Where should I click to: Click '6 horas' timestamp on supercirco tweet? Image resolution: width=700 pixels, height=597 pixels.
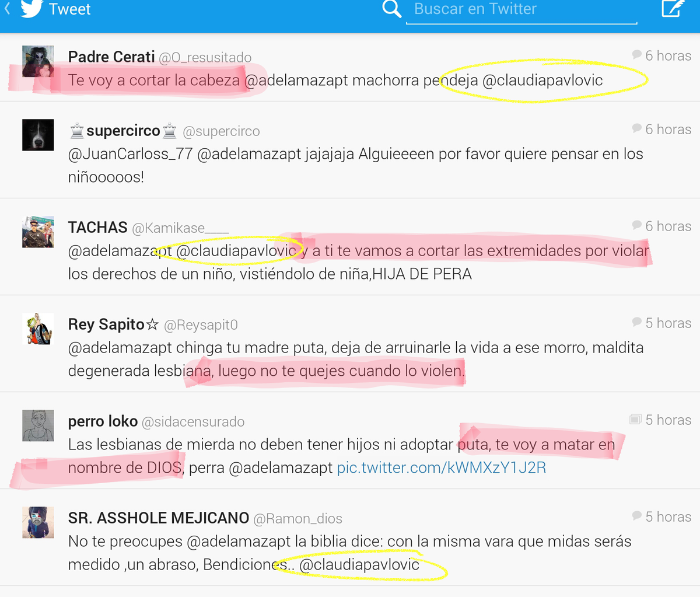[x=668, y=129]
